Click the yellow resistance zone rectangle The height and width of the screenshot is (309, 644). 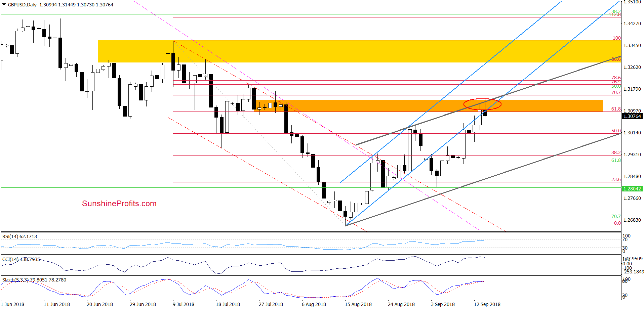click(359, 51)
